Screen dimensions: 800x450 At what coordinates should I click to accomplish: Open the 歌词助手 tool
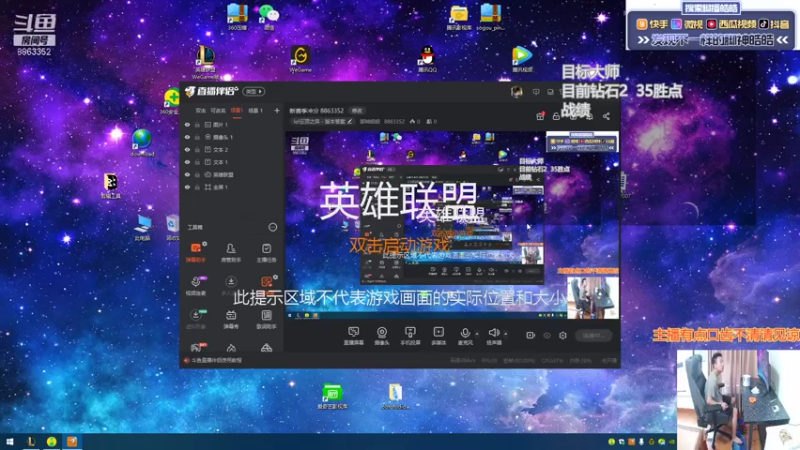coord(266,319)
